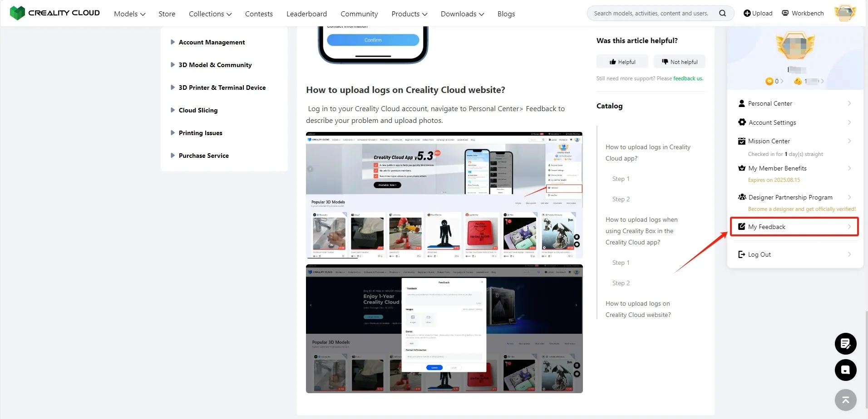Select Log Out from the profile menu
Screen dimensions: 868x419
(759, 254)
